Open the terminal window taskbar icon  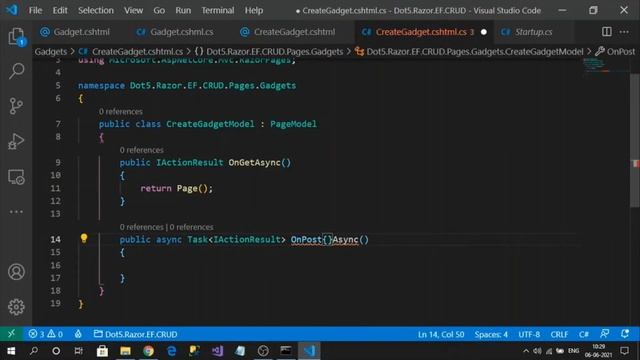pyautogui.click(x=286, y=351)
